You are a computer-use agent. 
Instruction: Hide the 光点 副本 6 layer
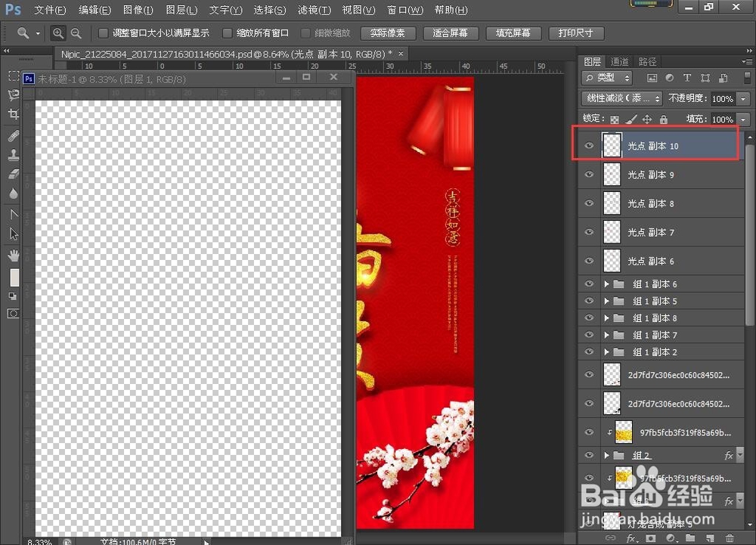pyautogui.click(x=589, y=261)
